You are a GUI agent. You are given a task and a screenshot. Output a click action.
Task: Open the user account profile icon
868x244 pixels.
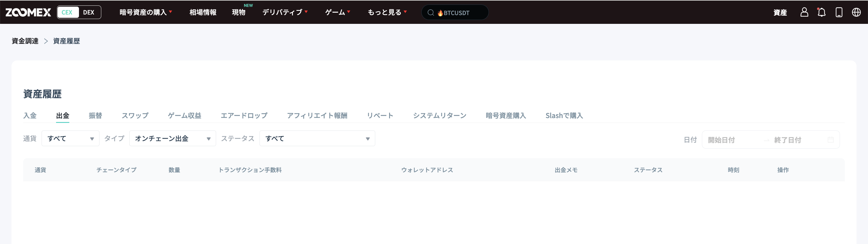pos(804,12)
